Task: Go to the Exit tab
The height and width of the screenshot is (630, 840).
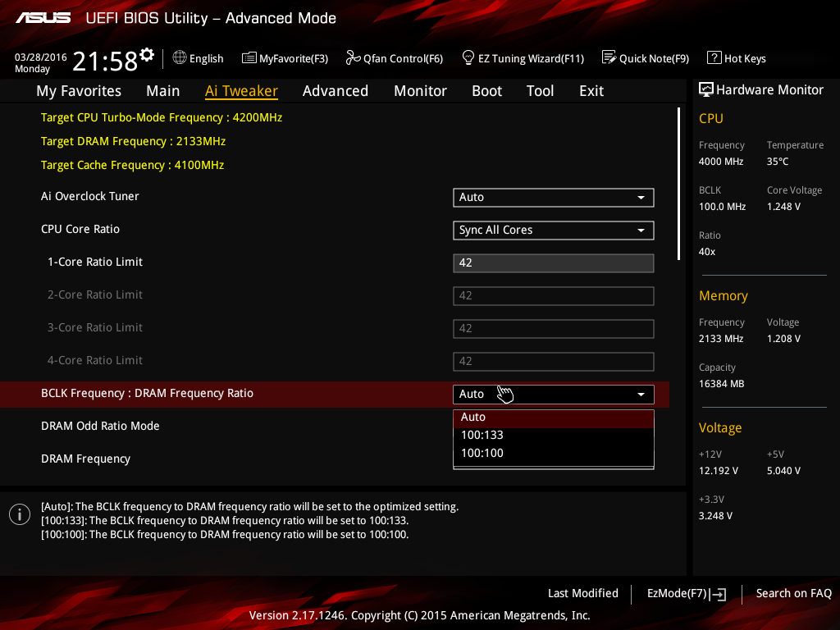Action: click(591, 91)
